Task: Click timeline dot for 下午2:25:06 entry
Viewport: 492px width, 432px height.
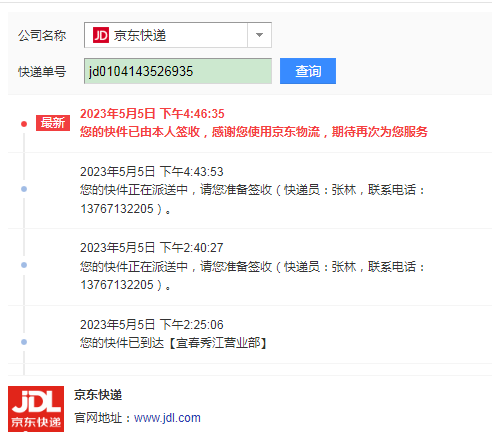Action: click(x=24, y=342)
